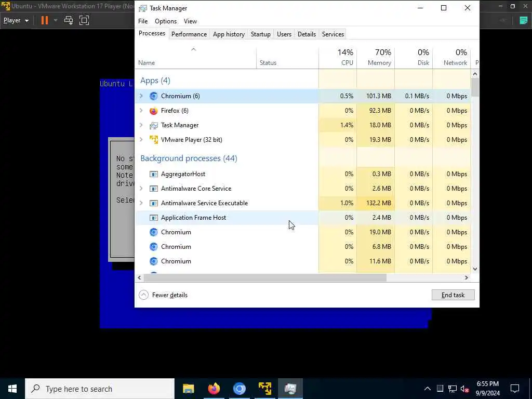This screenshot has height=399, width=532.
Task: Switch to the App history tab
Action: click(229, 34)
